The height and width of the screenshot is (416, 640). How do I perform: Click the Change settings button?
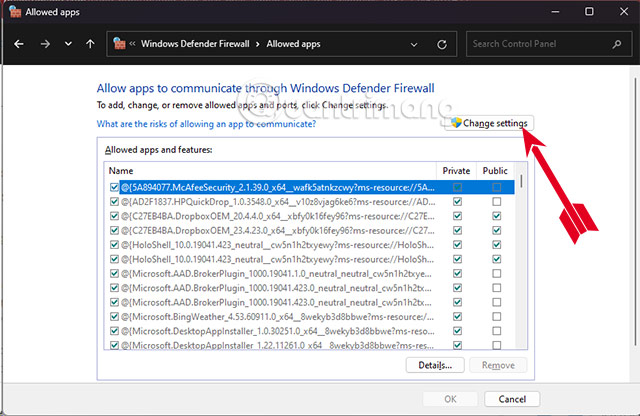[489, 123]
